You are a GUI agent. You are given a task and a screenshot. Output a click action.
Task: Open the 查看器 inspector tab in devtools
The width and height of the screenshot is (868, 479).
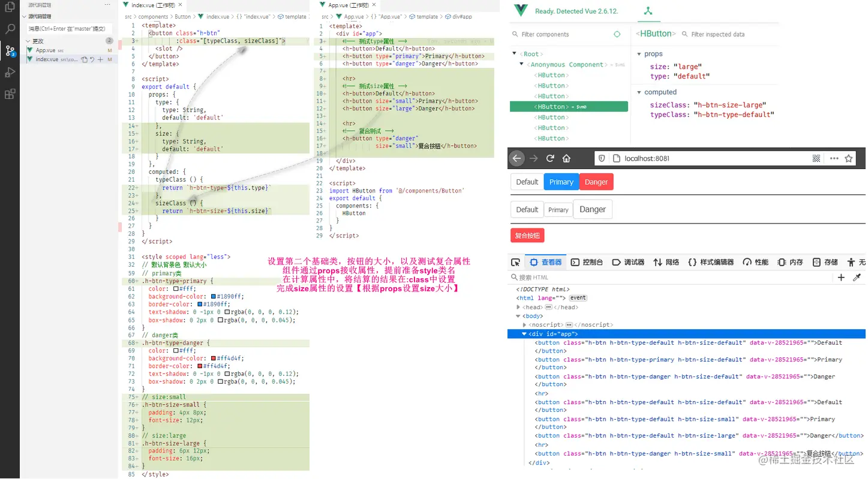546,262
